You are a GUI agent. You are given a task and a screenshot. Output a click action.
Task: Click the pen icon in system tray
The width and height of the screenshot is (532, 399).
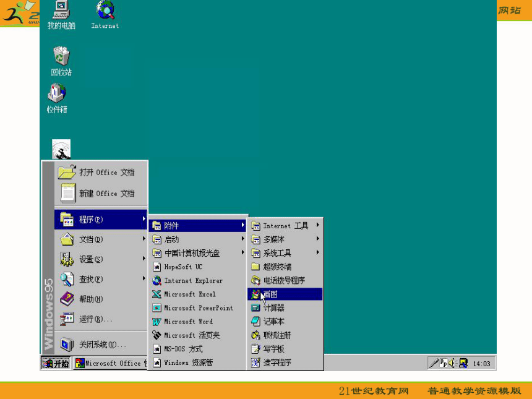click(434, 363)
